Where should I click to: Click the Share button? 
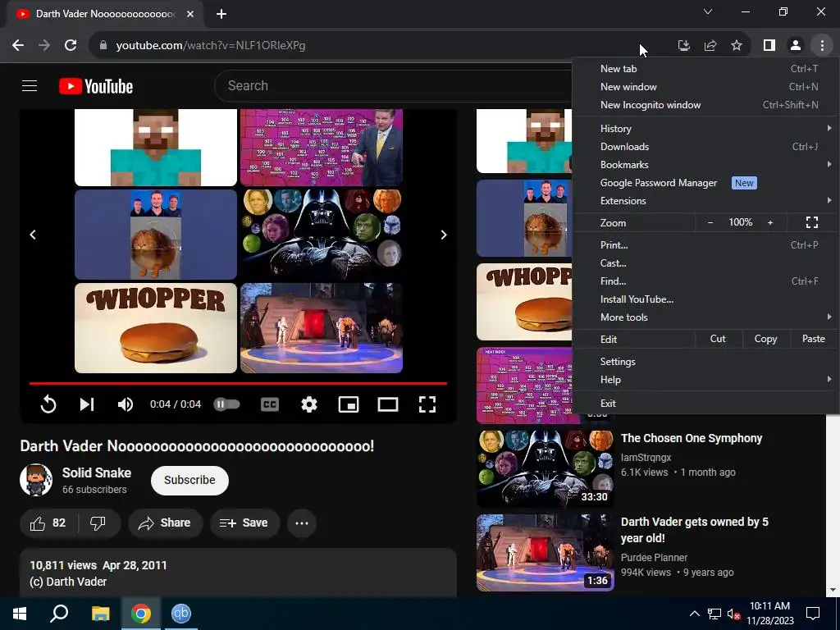[166, 523]
